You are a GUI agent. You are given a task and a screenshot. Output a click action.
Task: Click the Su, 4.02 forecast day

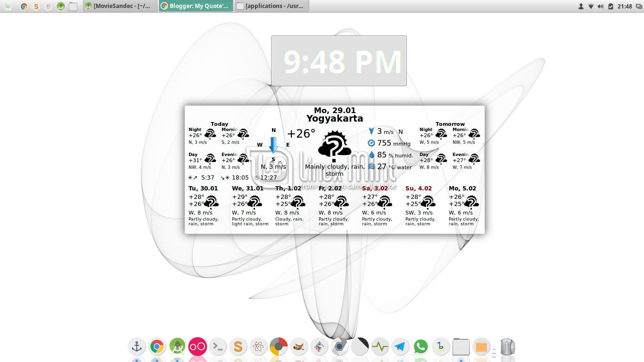[419, 188]
